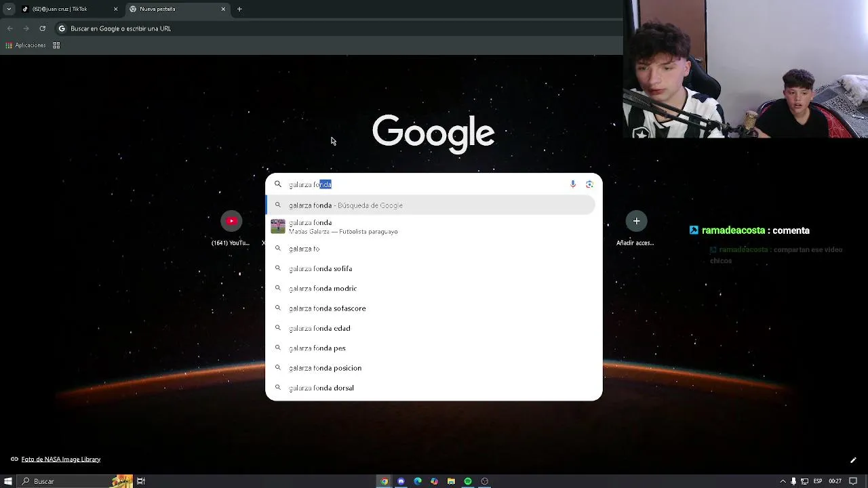Select the Nueva pestaña tab
Screen dimensions: 868x488
[x=178, y=9]
